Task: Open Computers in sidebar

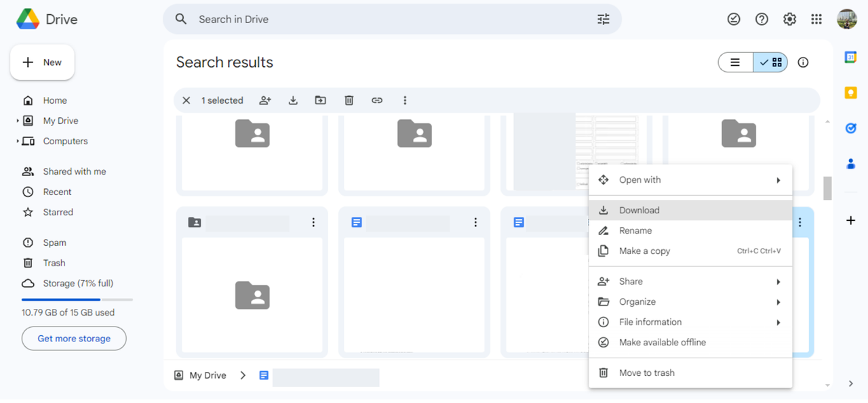Action: (65, 141)
